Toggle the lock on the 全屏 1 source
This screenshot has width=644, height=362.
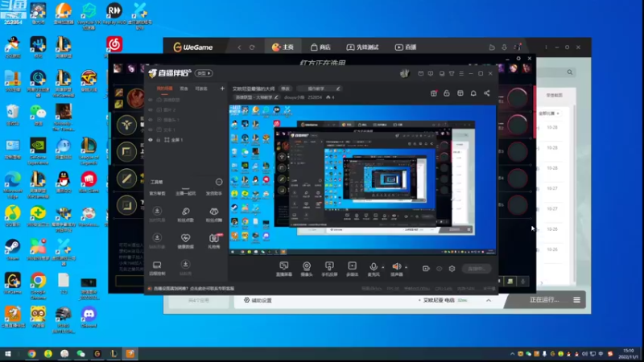tap(158, 139)
